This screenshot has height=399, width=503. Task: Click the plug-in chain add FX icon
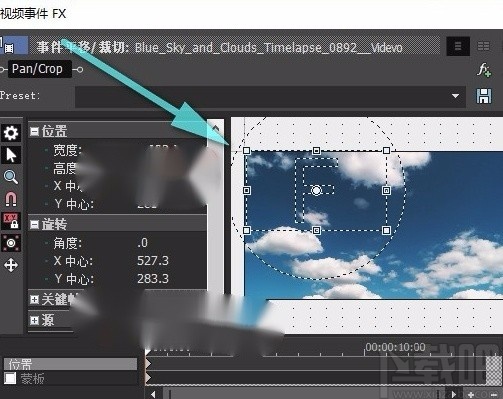coord(484,70)
